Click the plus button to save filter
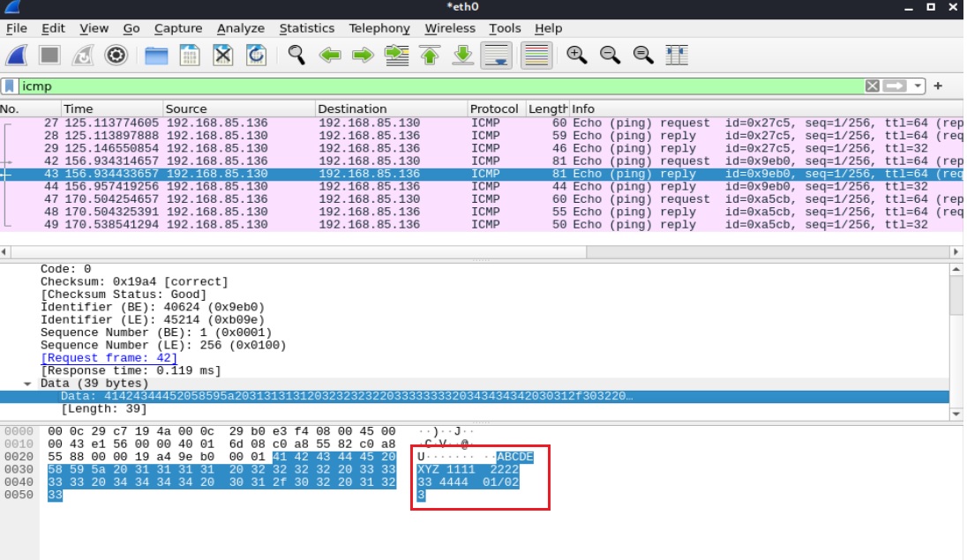 938,86
